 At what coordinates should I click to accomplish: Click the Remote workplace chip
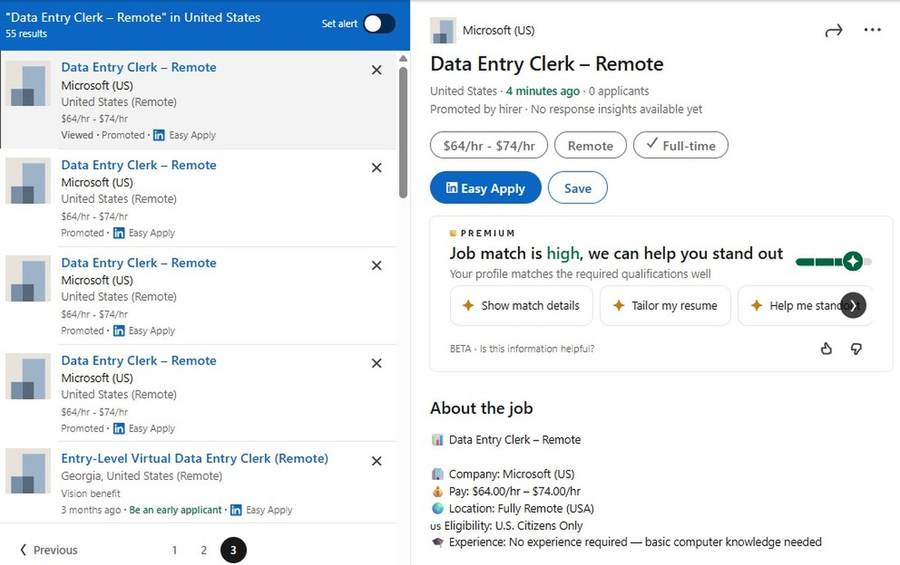click(591, 145)
